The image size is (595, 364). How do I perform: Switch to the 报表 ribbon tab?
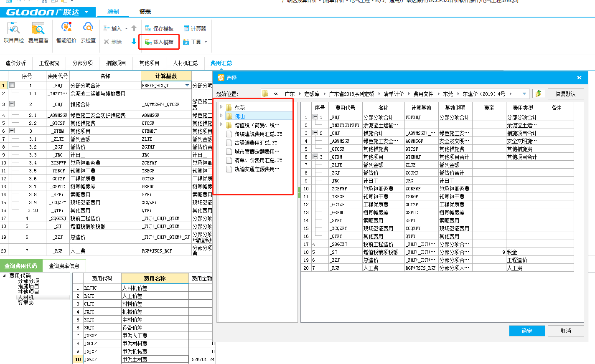145,12
